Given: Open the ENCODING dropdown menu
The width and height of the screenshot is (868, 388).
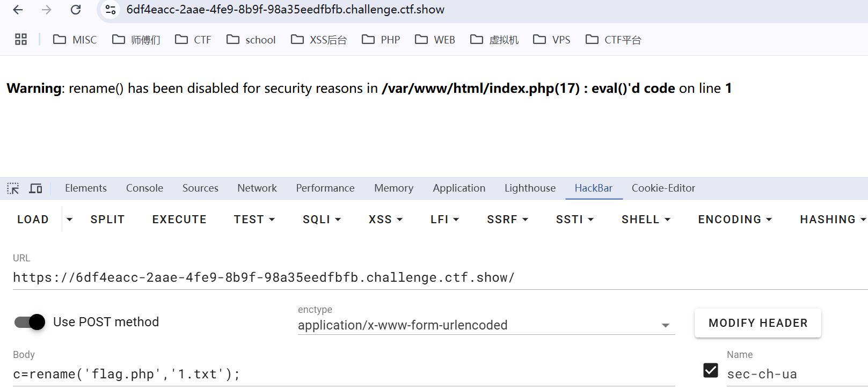Looking at the screenshot, I should click(734, 219).
